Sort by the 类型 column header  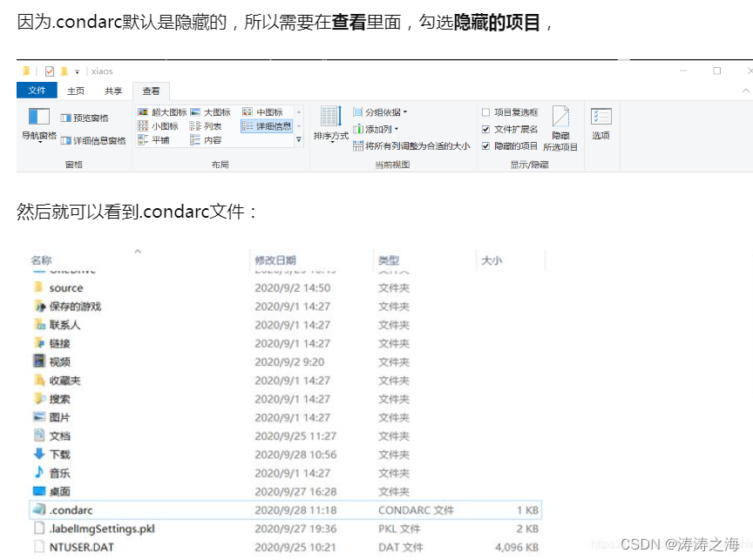[x=389, y=260]
